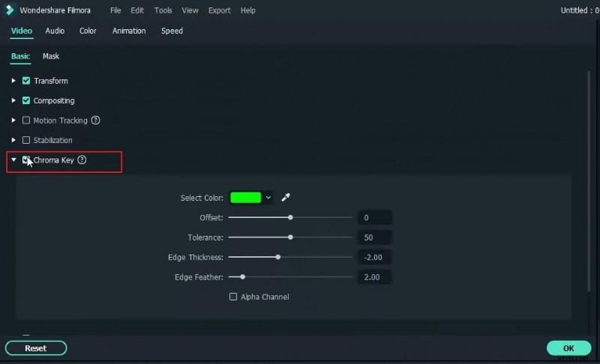600x364 pixels.
Task: Confirm with the OK button
Action: tap(568, 348)
